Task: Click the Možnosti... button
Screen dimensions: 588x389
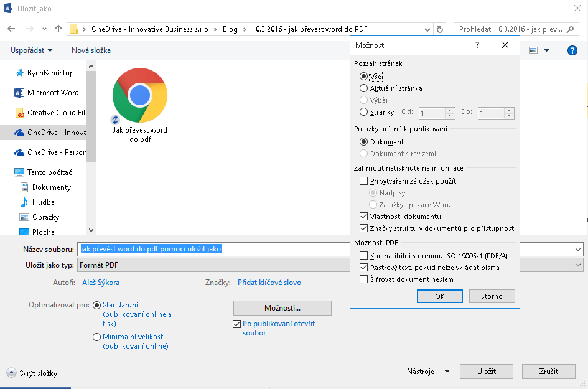Action: click(282, 308)
